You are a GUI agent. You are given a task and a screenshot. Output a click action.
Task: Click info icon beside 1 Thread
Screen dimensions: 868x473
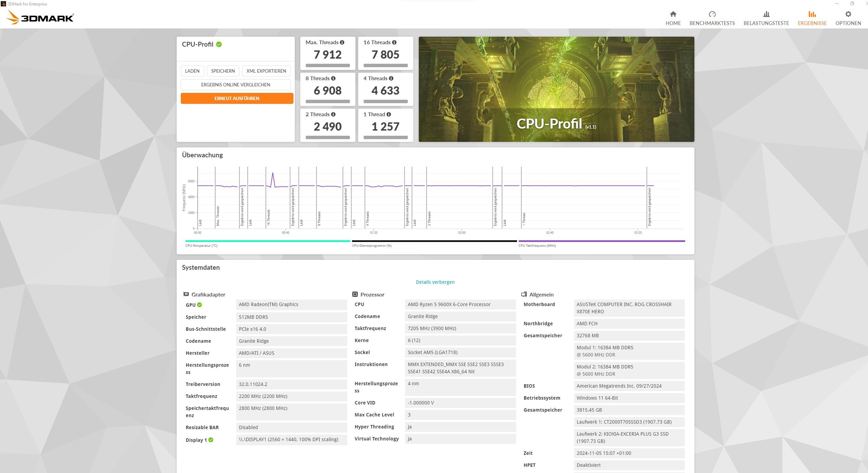pos(389,114)
